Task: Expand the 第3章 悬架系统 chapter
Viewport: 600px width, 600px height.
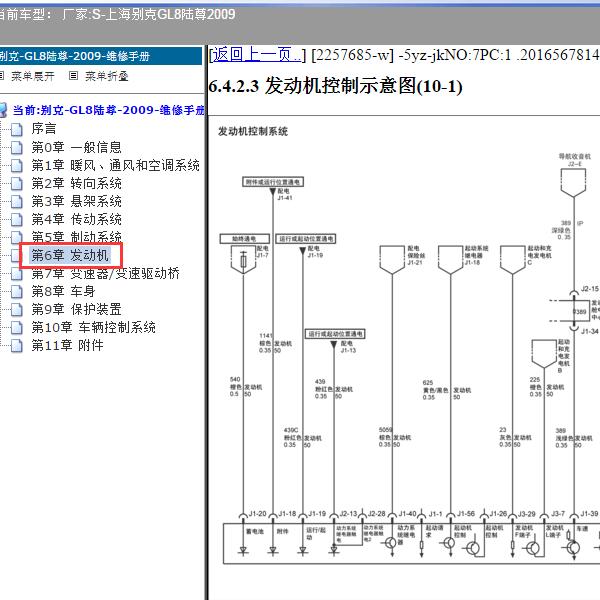Action: click(x=76, y=201)
